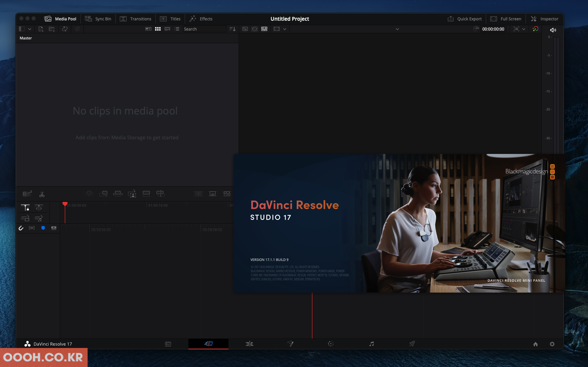Viewport: 588px width, 367px height.
Task: Click the colorful Bypass Color Grades icon
Action: pos(535,29)
